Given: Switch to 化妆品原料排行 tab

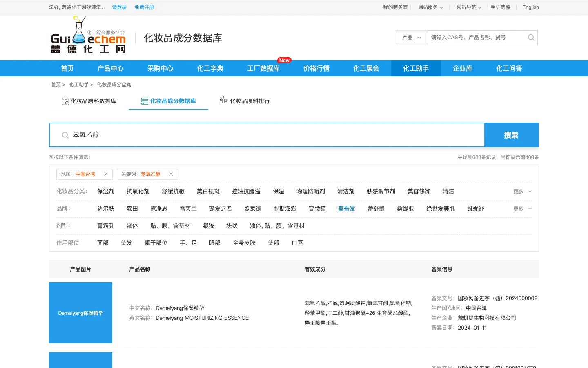Looking at the screenshot, I should [245, 101].
